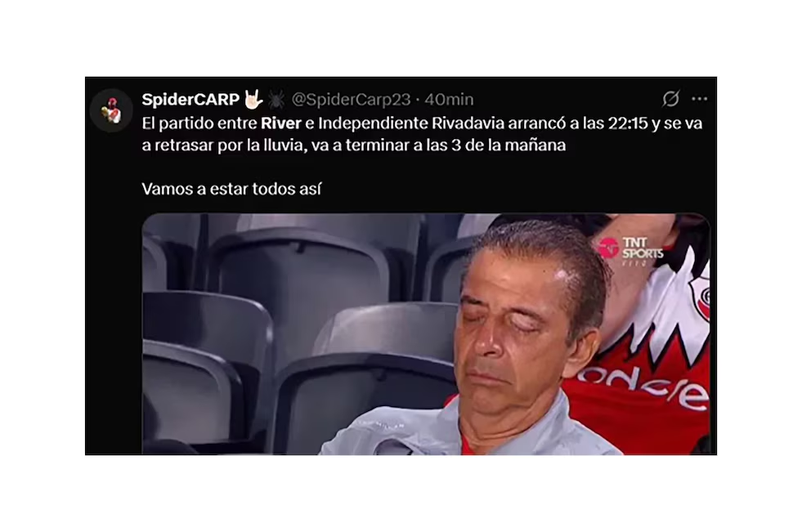Click the spider emoji next to the name
811x532 pixels.
point(276,99)
